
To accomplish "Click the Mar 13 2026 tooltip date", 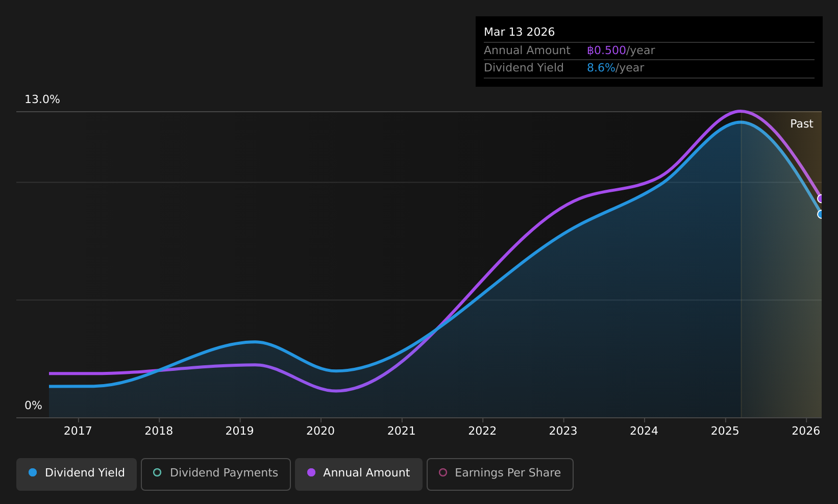I will click(519, 32).
